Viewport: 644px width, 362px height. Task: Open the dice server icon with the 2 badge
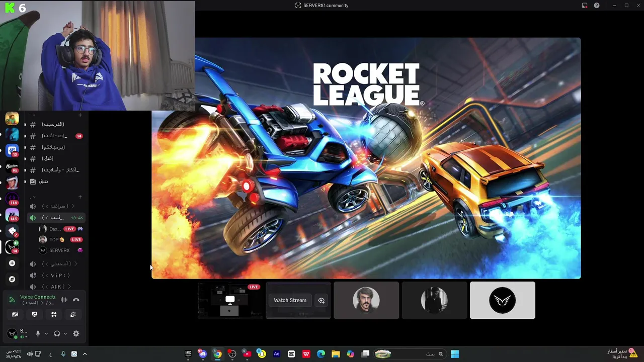point(12,231)
